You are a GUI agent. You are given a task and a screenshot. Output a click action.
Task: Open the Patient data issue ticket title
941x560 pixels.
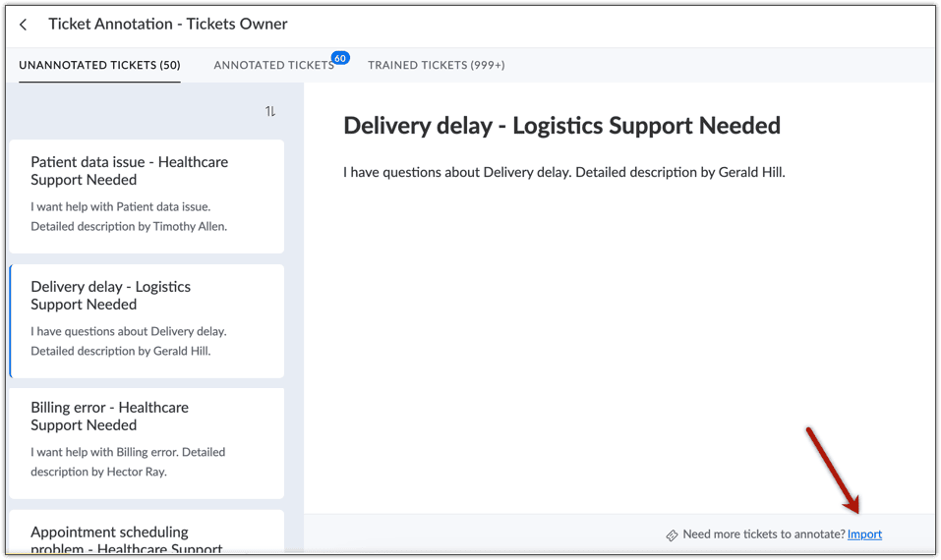[129, 171]
